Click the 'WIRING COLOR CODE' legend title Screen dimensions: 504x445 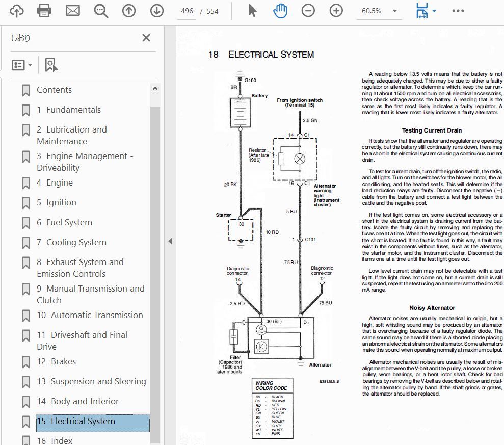point(271,385)
